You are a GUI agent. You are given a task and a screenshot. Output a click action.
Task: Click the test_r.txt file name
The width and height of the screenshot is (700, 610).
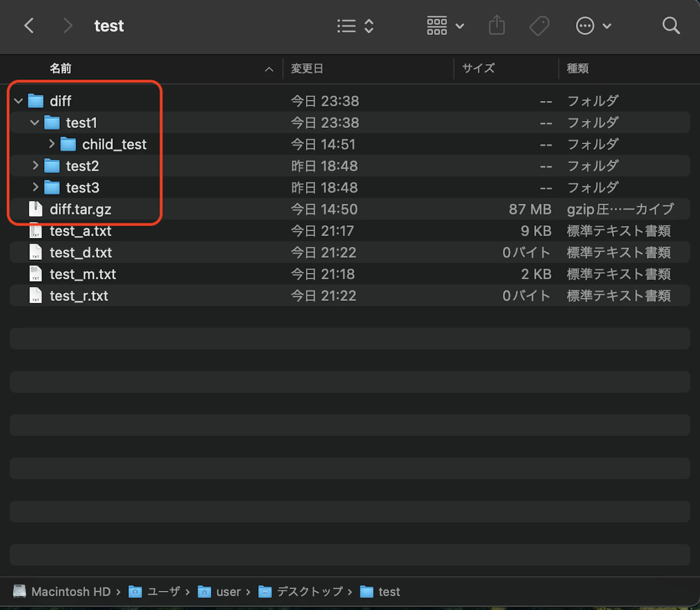79,295
